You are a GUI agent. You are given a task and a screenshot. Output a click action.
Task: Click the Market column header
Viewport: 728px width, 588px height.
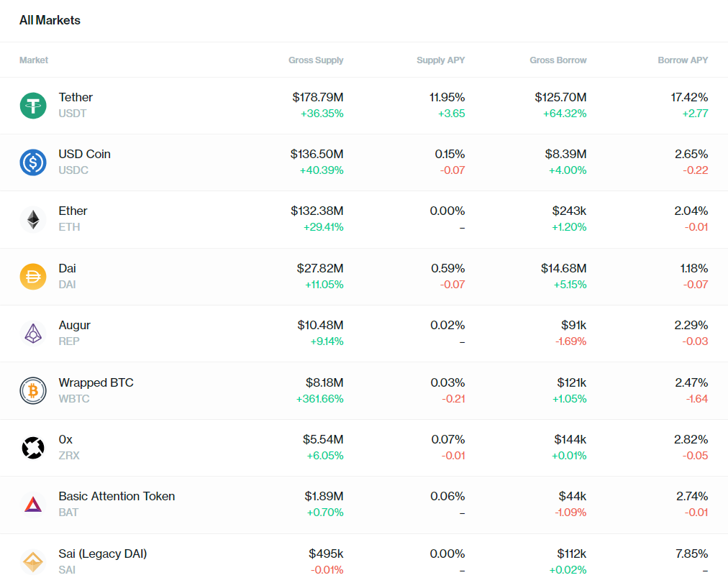pyautogui.click(x=33, y=60)
